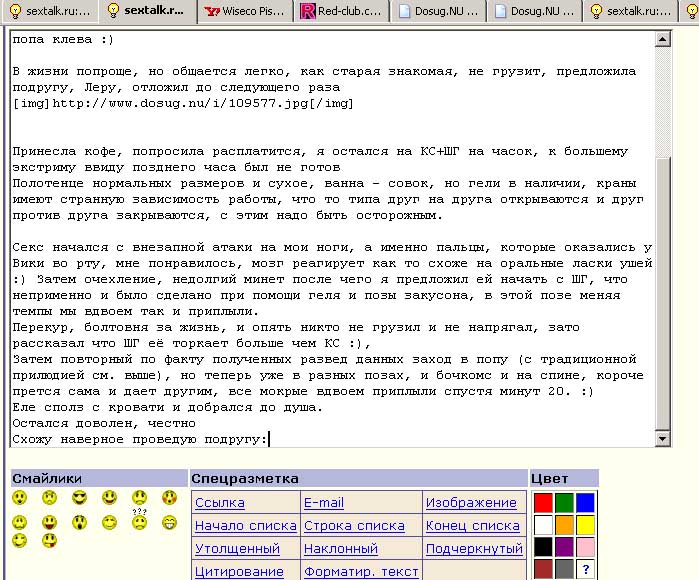Click the text area scroll-up arrow
Image resolution: width=699 pixels, height=580 pixels.
click(663, 40)
